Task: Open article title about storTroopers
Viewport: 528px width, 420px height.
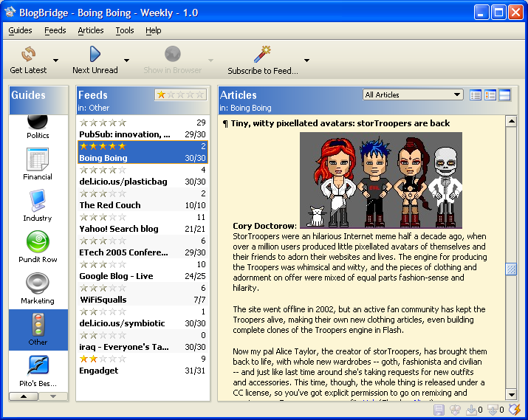Action: tap(340, 123)
